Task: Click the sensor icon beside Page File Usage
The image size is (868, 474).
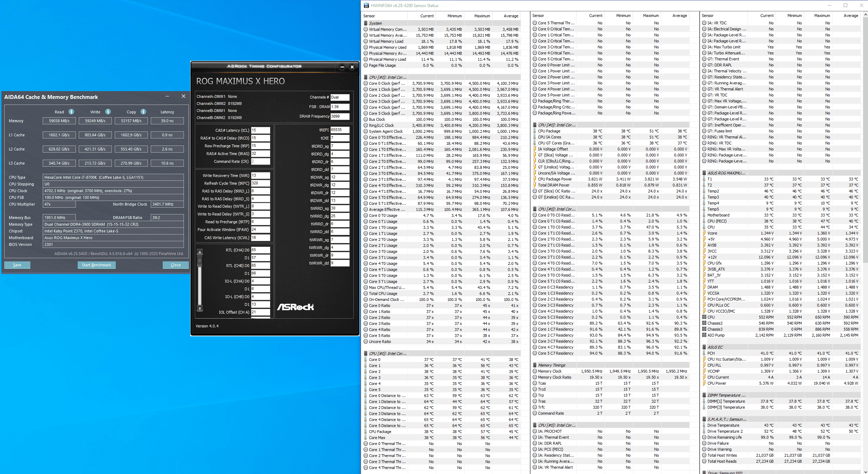Action: [x=366, y=65]
